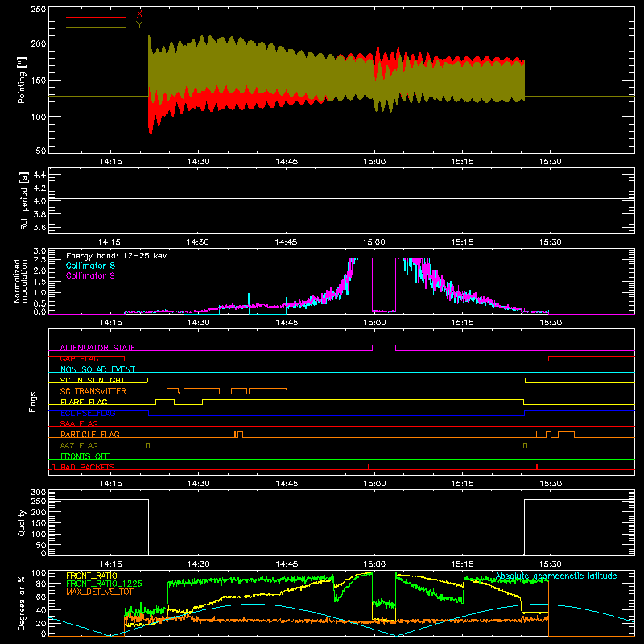This screenshot has width=644, height=644.
Task: Click the 300 tick on Quality axis
Action: coord(39,493)
